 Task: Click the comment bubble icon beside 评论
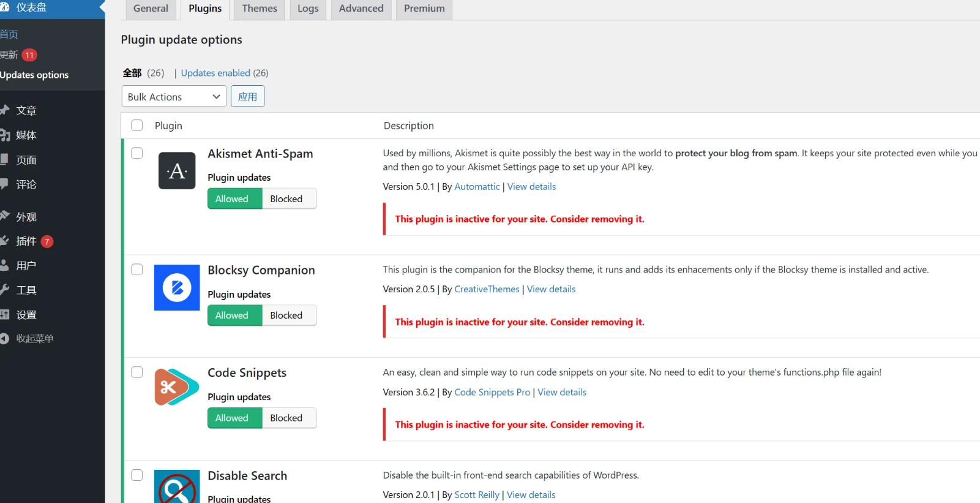pyautogui.click(x=4, y=184)
